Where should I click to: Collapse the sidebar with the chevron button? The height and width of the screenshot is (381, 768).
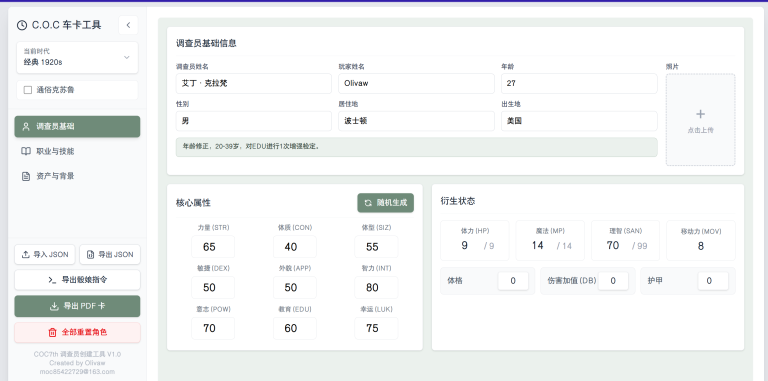[128, 25]
